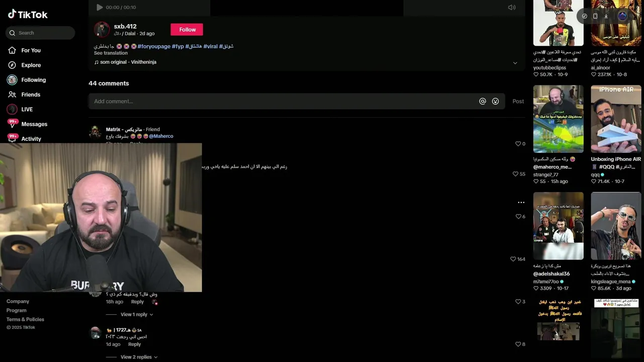Mute the video with speaker icon
This screenshot has width=644, height=362.
tap(512, 8)
